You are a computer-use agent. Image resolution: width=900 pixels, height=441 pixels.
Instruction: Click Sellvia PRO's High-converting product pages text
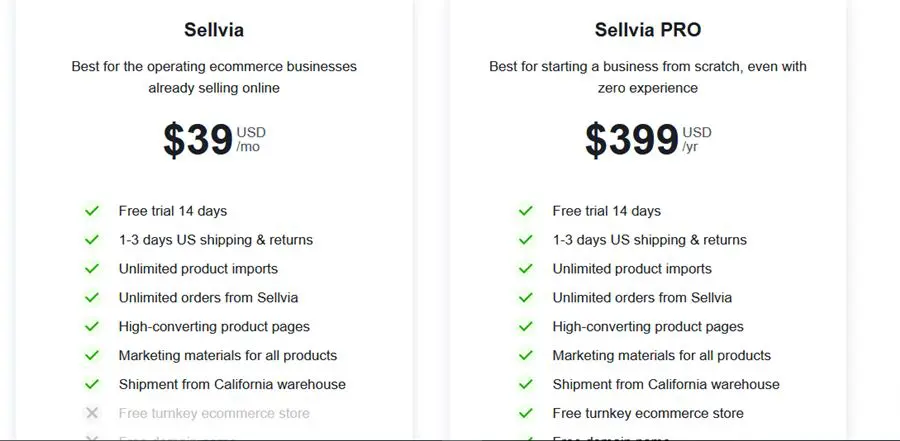648,327
